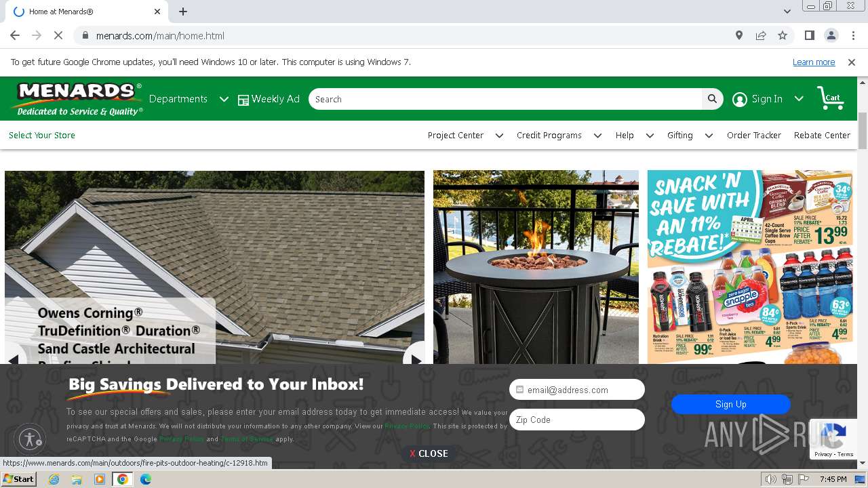Open Microsoft Edge from the taskbar
The height and width of the screenshot is (488, 868).
(146, 479)
